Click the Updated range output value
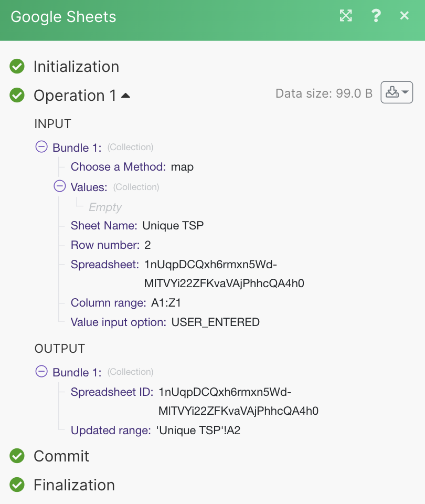Screen dimensions: 425x504 click(198, 430)
